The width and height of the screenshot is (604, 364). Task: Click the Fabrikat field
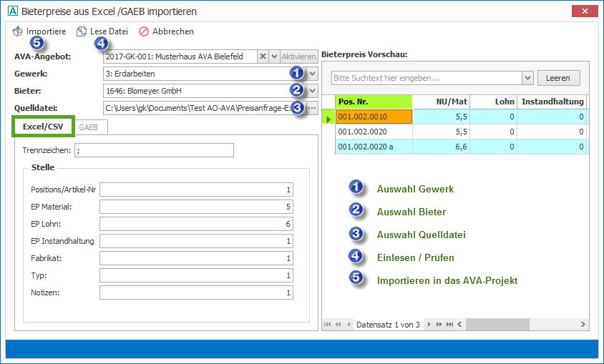pyautogui.click(x=197, y=258)
